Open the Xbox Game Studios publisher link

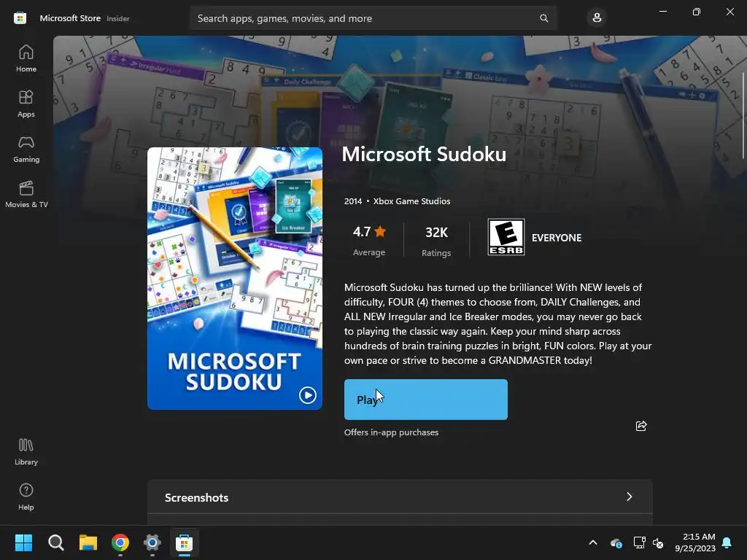point(411,201)
